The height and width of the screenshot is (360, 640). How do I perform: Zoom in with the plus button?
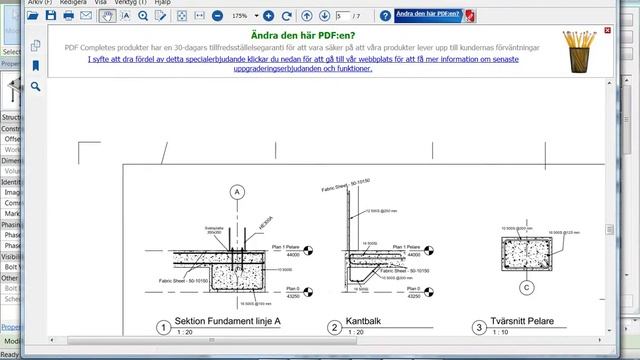[268, 16]
